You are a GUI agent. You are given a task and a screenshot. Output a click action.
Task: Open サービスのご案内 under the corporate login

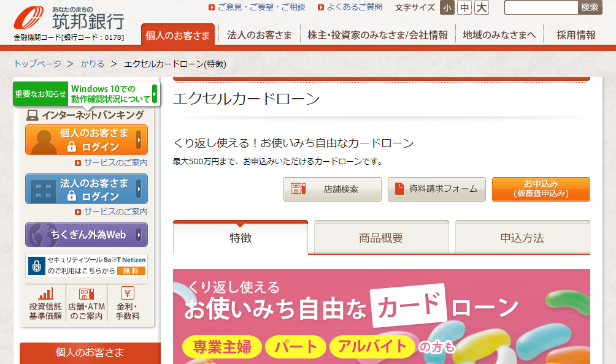click(x=115, y=211)
